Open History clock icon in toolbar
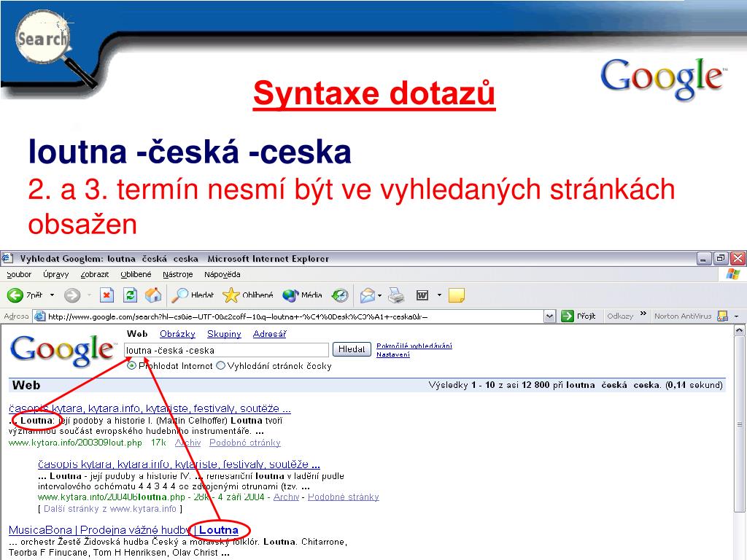Image resolution: width=747 pixels, height=560 pixels. pos(340,295)
